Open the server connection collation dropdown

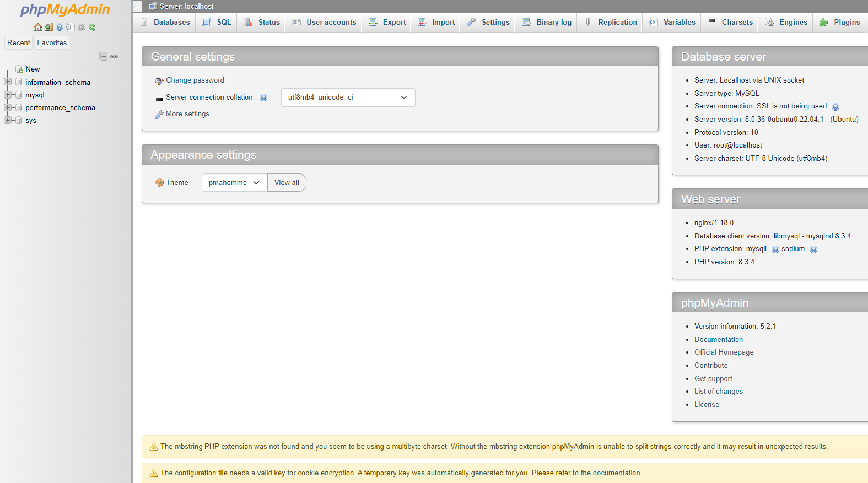tap(348, 97)
